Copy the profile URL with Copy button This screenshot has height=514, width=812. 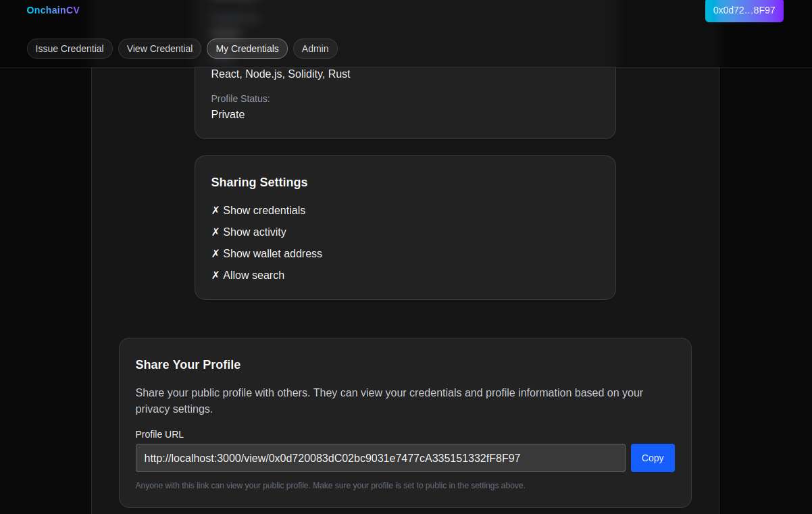click(653, 458)
